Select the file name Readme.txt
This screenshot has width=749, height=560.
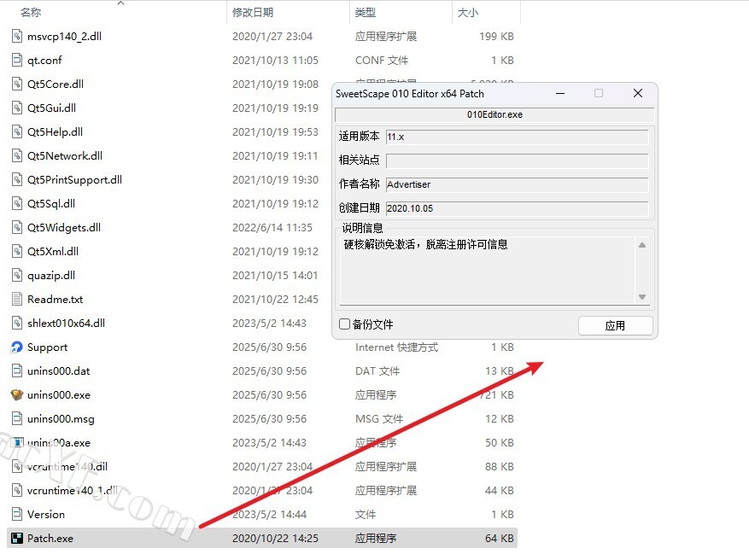tap(55, 300)
